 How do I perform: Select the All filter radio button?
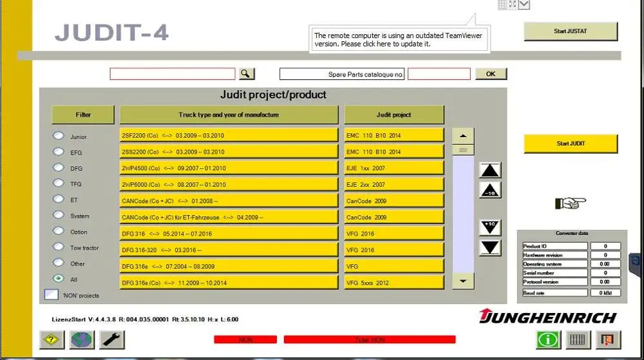click(x=59, y=278)
